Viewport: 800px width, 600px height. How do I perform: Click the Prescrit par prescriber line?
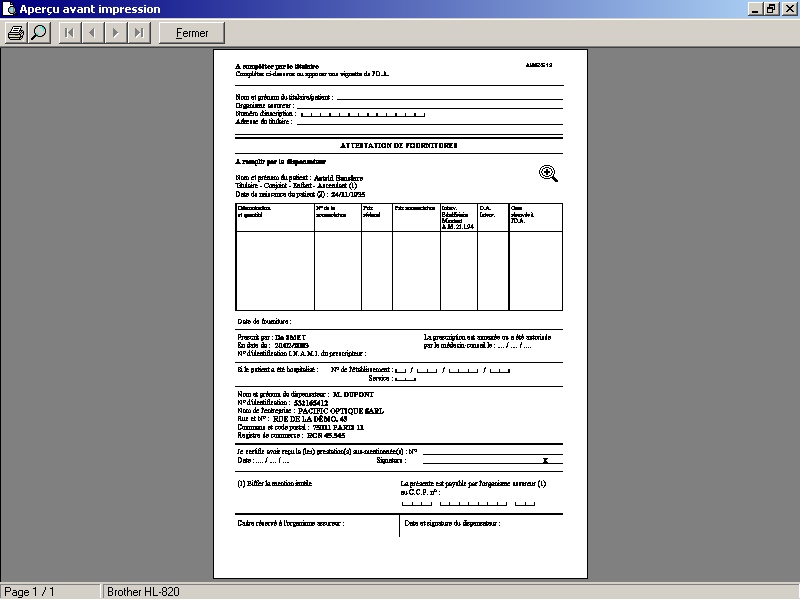tap(272, 338)
